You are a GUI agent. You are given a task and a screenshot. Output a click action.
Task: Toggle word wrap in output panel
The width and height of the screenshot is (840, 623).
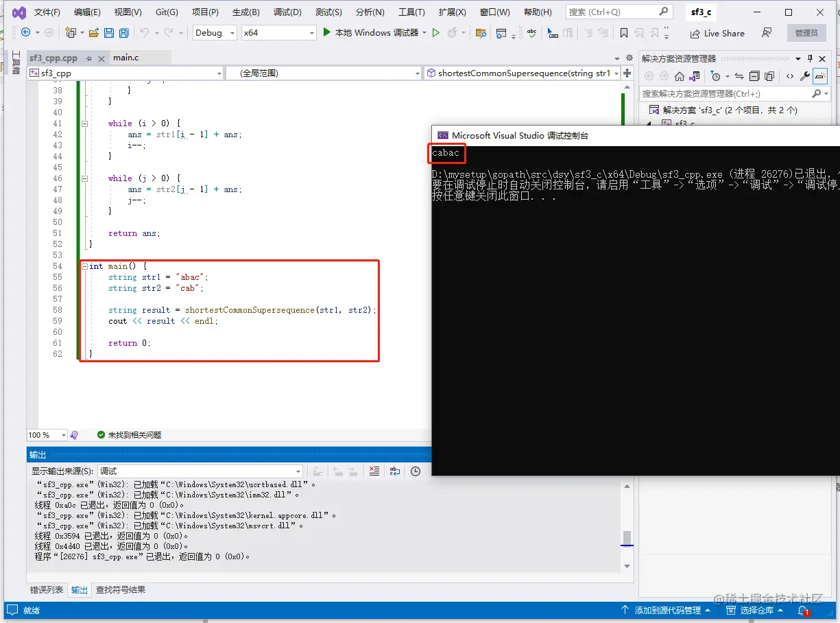pyautogui.click(x=395, y=471)
